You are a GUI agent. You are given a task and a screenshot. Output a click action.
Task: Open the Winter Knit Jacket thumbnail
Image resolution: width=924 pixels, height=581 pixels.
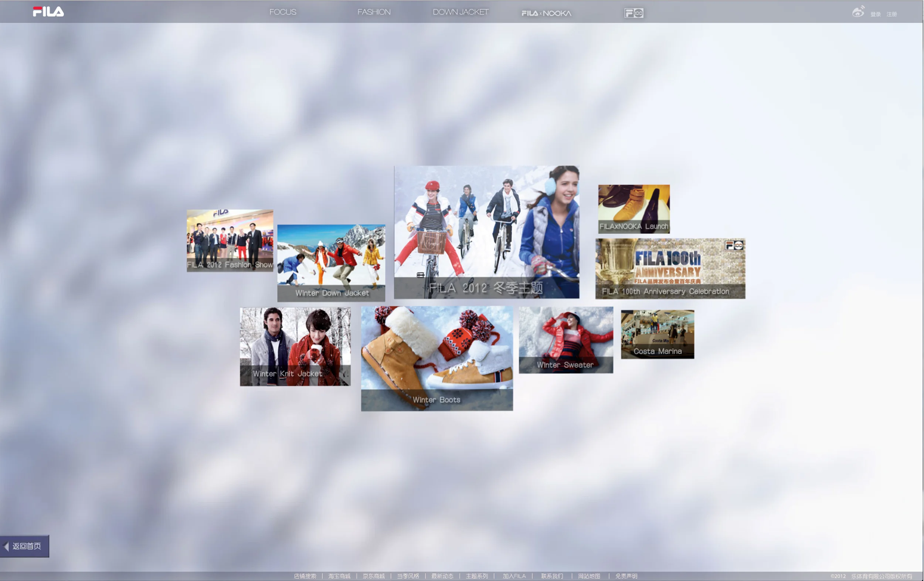pos(295,347)
